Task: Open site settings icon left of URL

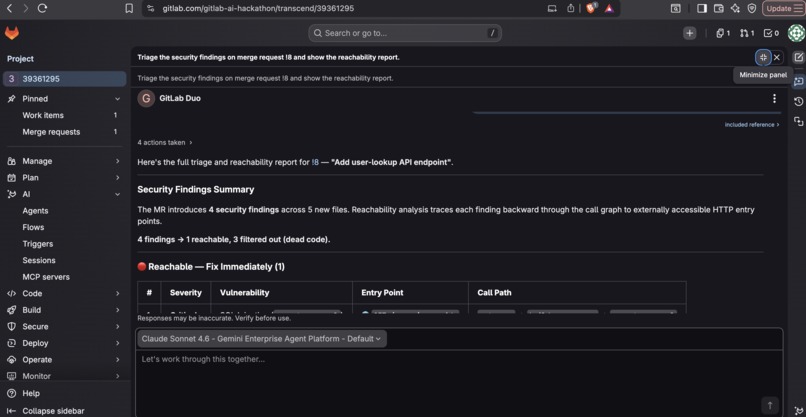Action: [150, 8]
